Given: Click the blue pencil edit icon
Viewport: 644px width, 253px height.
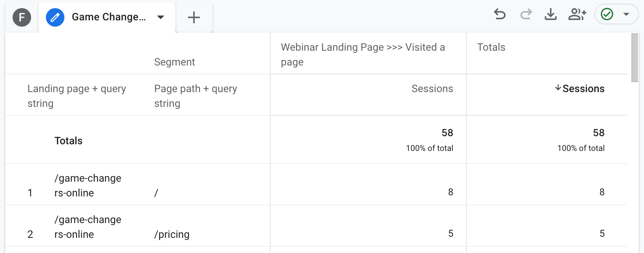Looking at the screenshot, I should coord(55,17).
